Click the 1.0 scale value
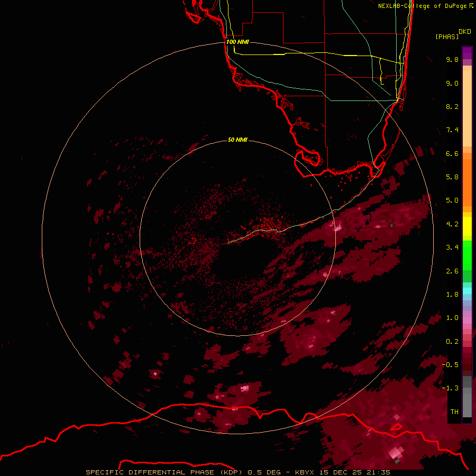Viewport: 476px width, 476px height. click(452, 318)
